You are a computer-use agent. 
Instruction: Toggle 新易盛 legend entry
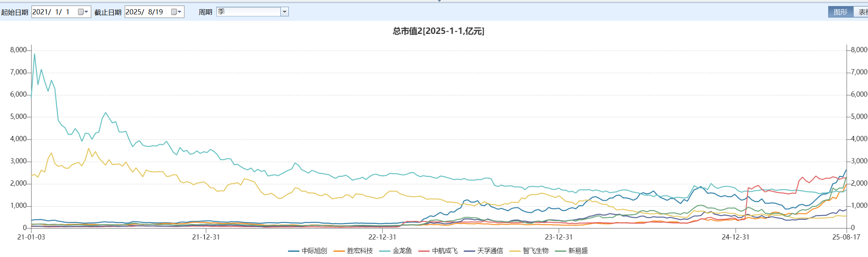578,251
